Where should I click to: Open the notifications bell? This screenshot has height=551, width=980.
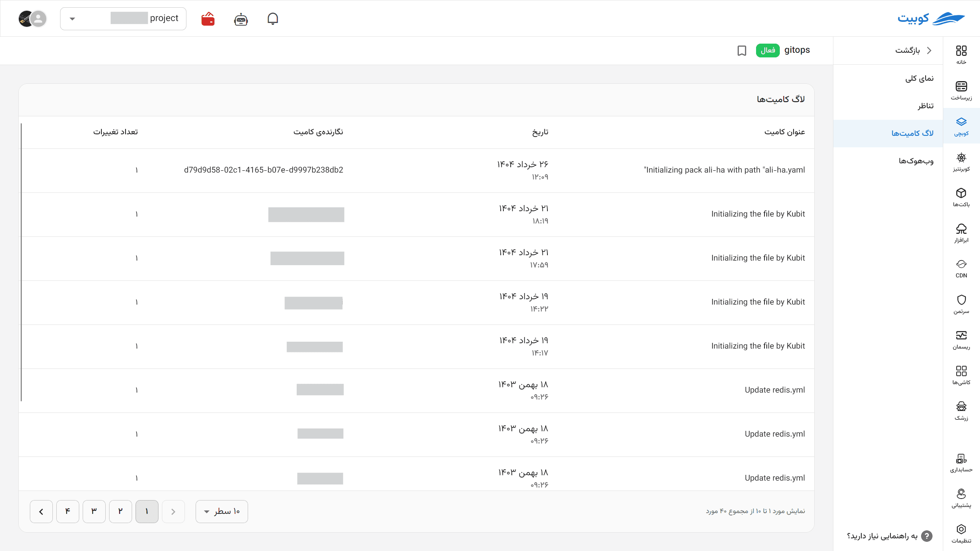[x=273, y=18]
